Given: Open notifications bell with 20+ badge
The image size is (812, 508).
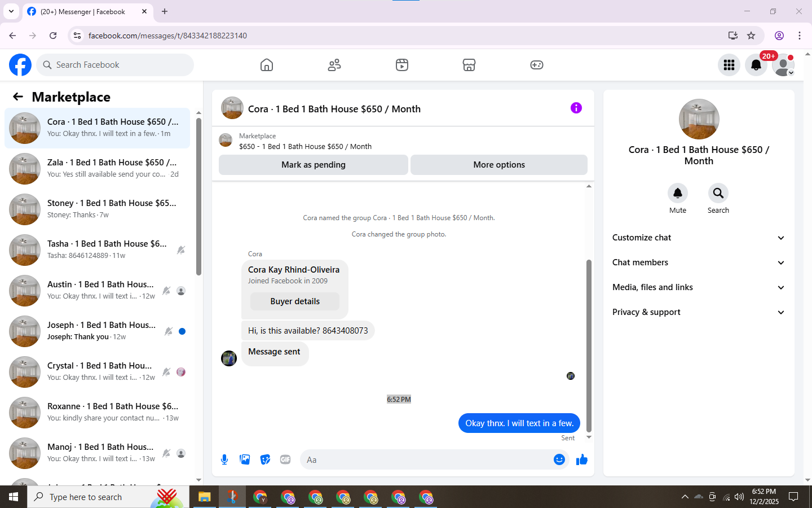Looking at the screenshot, I should [x=756, y=65].
